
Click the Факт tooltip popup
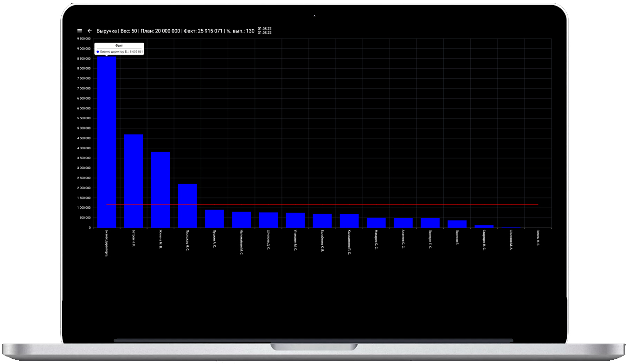[x=119, y=49]
